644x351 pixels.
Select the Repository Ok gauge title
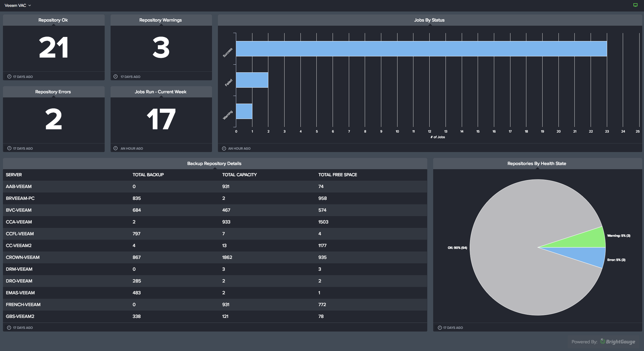(x=53, y=20)
